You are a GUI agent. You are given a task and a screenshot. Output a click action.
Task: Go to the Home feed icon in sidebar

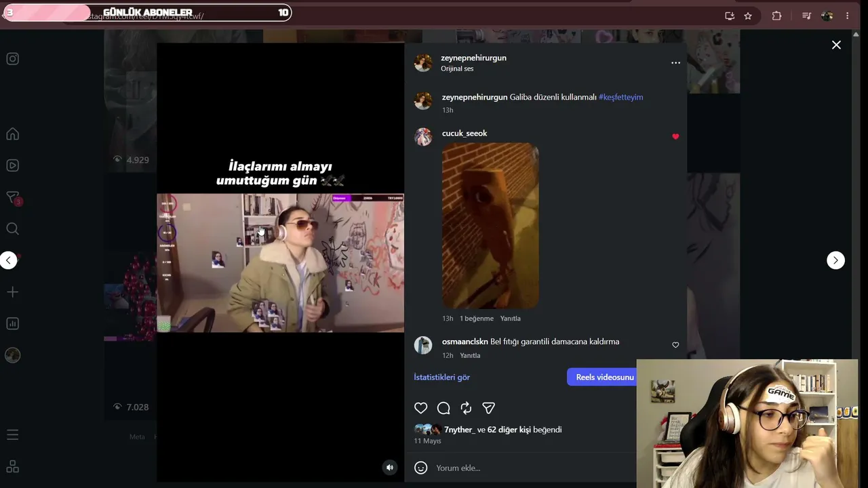tap(12, 134)
